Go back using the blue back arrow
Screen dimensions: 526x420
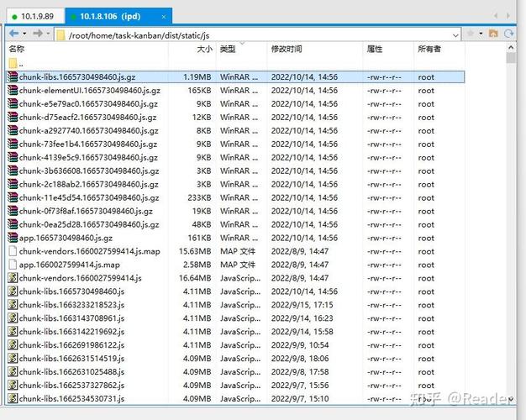point(13,34)
